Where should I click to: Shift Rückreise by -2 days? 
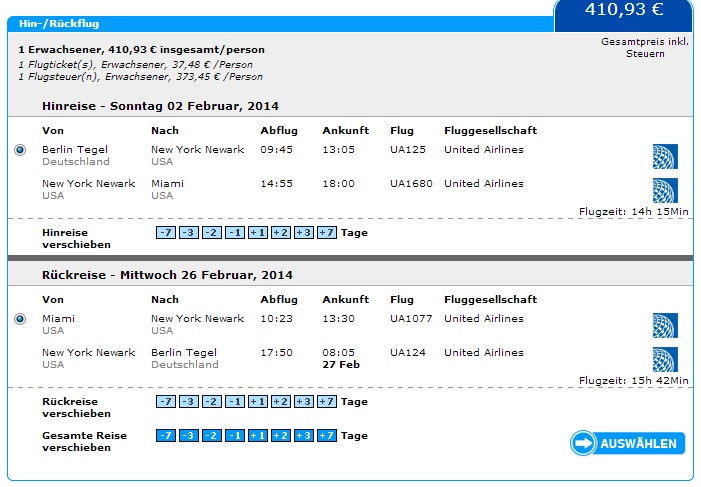pos(212,402)
